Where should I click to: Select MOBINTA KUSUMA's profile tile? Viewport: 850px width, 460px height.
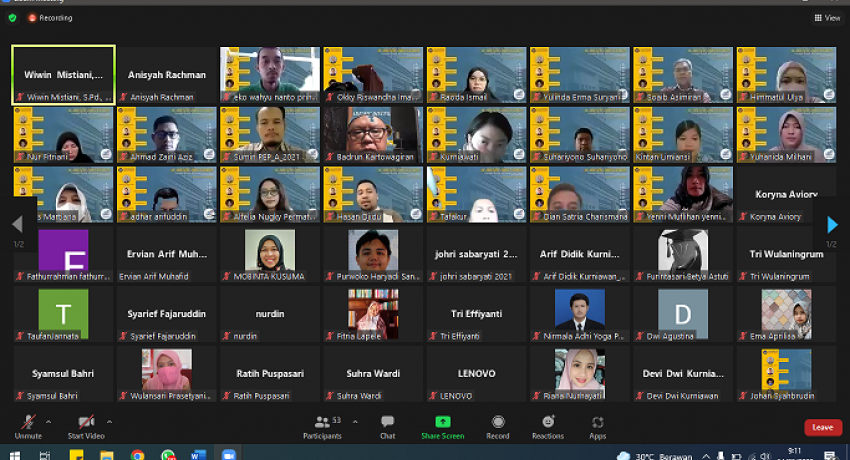[270, 255]
